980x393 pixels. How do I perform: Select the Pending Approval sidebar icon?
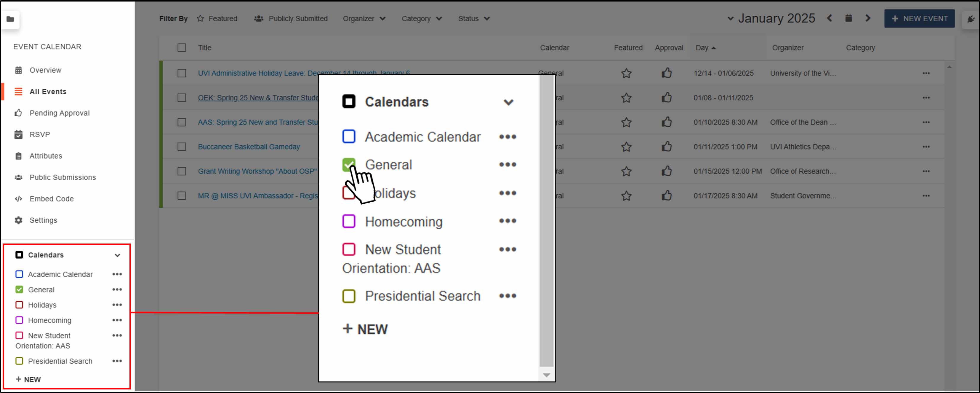tap(18, 113)
